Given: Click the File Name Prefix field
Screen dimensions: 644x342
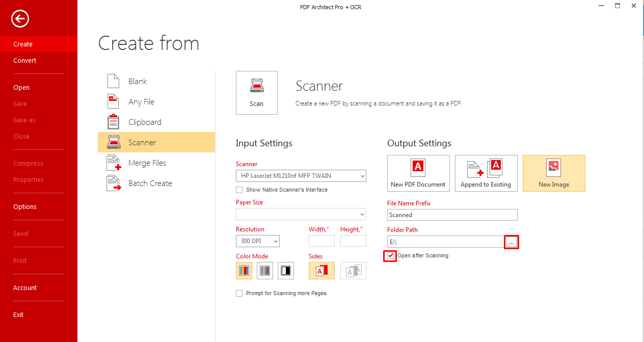Looking at the screenshot, I should (x=452, y=215).
